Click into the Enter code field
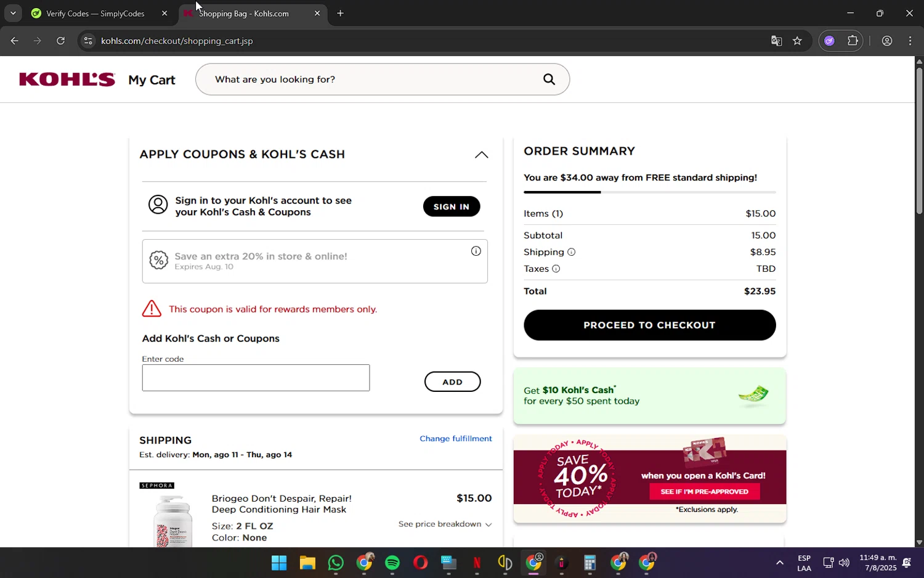The width and height of the screenshot is (924, 578). (256, 378)
